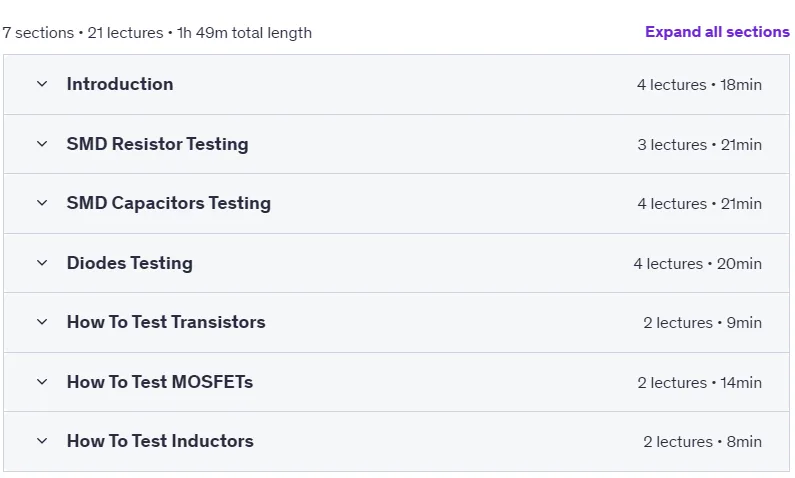Click the chevron by How To Test Transistors

click(42, 322)
